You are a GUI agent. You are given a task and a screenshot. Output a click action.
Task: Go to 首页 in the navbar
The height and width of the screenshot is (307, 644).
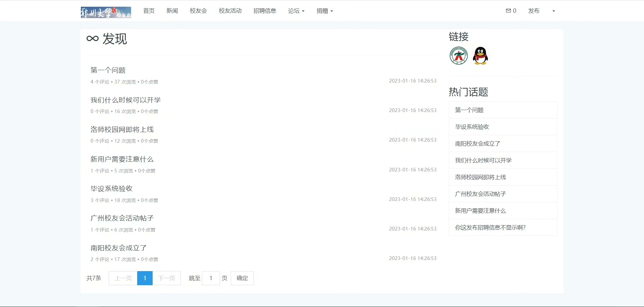(149, 11)
